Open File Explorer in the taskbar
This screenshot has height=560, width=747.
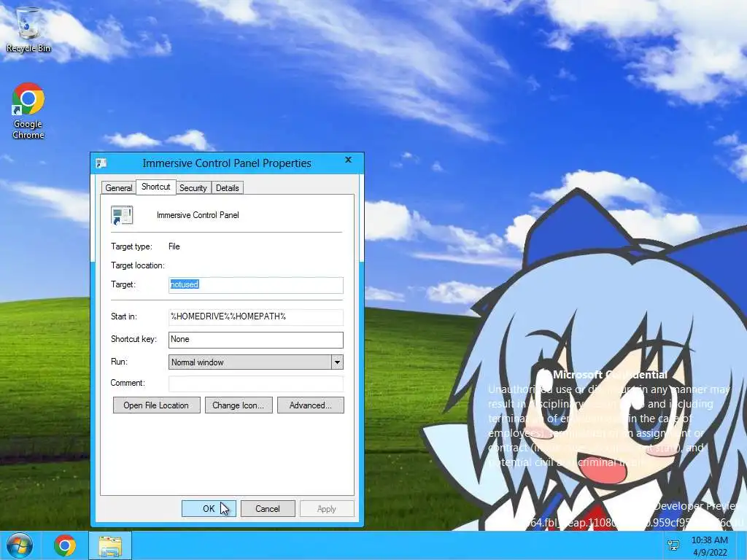[110, 545]
